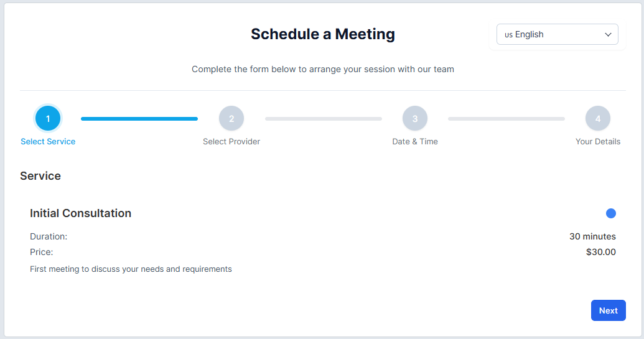Click the language selector chevron arrow
Image resolution: width=644 pixels, height=339 pixels.
click(x=609, y=35)
